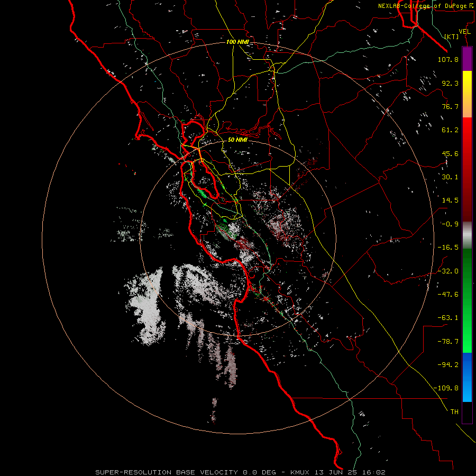
Task: Click the '50 NMI' range ring label
Action: point(237,140)
